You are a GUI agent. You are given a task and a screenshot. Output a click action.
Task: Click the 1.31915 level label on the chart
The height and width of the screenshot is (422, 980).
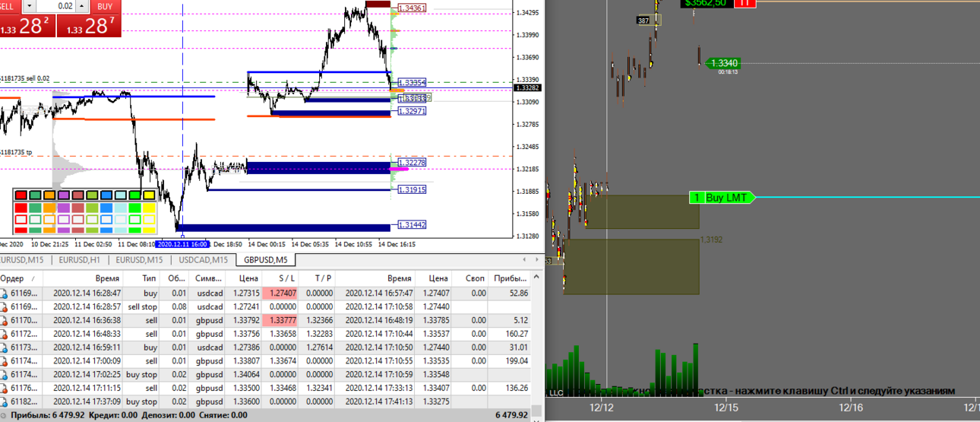pyautogui.click(x=412, y=189)
